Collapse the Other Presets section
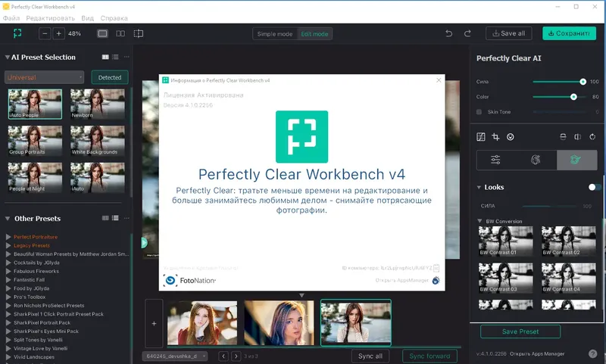Image resolution: width=606 pixels, height=364 pixels. 8,219
